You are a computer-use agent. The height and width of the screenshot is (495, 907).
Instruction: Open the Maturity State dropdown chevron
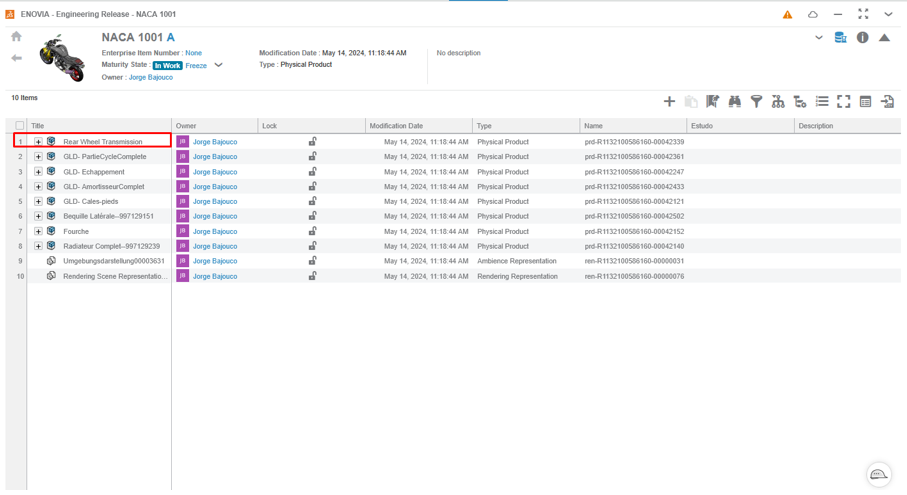coord(218,65)
